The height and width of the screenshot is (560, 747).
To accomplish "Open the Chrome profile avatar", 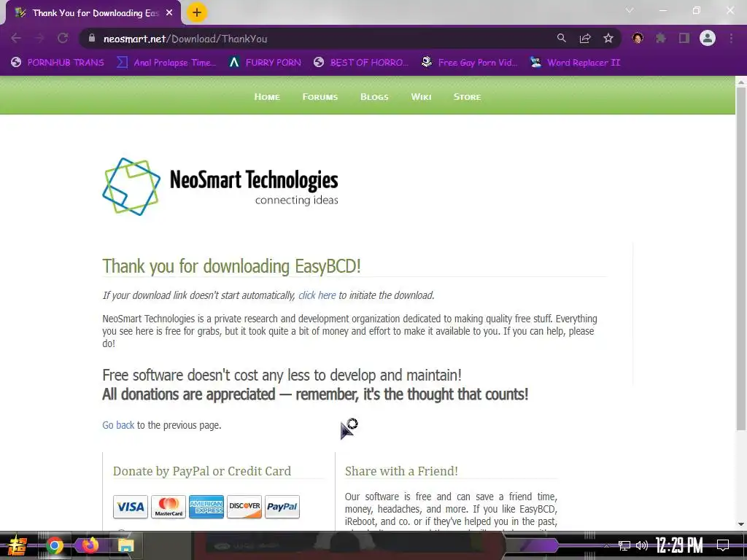I will 708,38.
